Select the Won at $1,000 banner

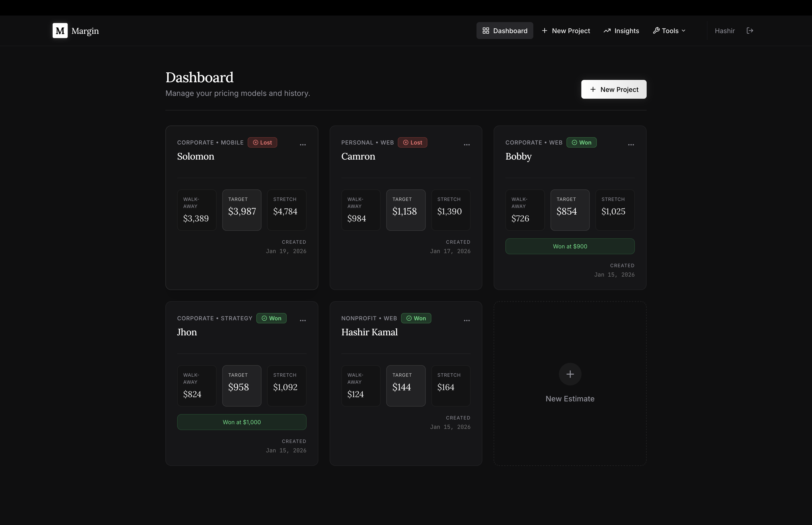242,422
